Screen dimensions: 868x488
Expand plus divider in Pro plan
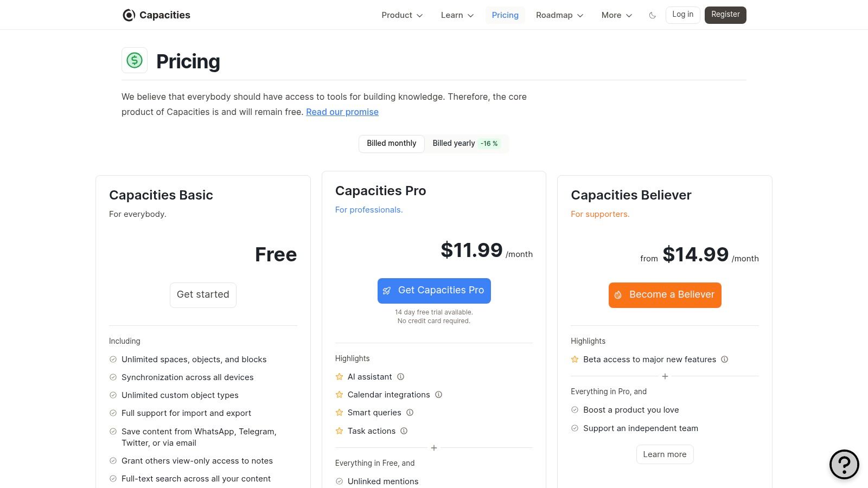pyautogui.click(x=434, y=448)
